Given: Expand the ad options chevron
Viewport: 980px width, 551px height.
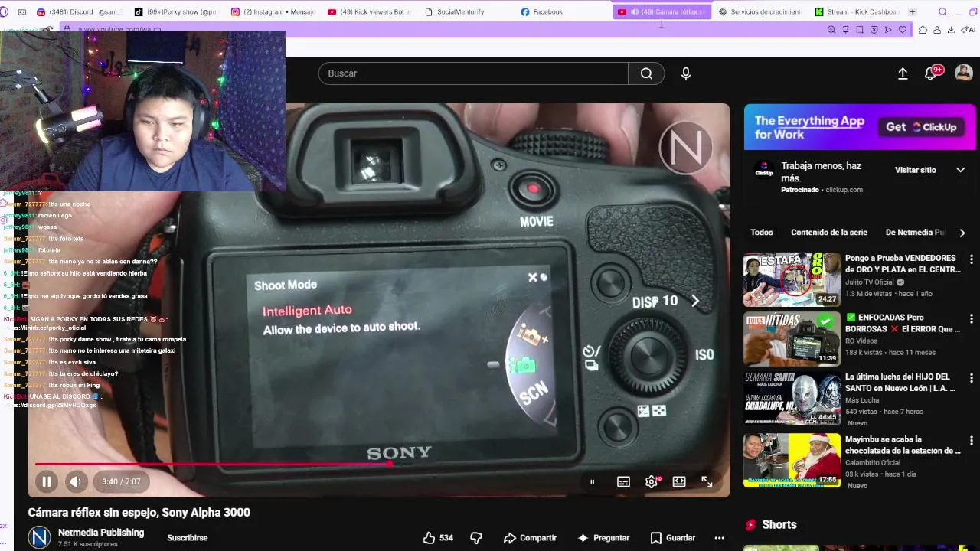Looking at the screenshot, I should click(x=961, y=170).
